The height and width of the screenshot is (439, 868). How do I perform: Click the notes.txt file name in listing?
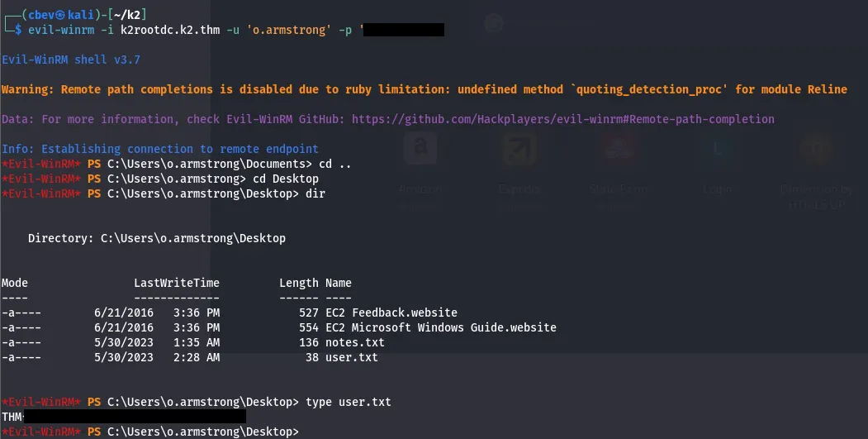coord(354,342)
